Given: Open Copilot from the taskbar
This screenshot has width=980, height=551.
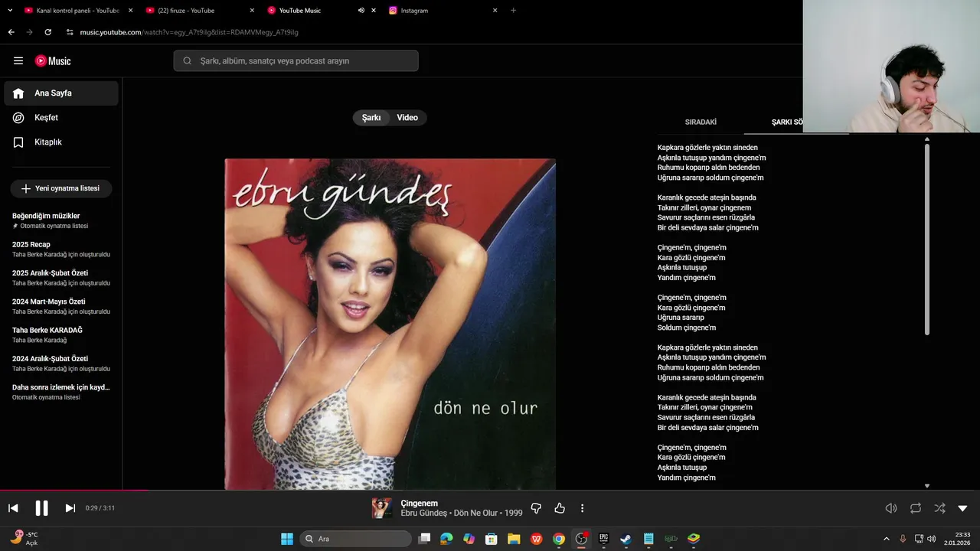Looking at the screenshot, I should [x=469, y=539].
